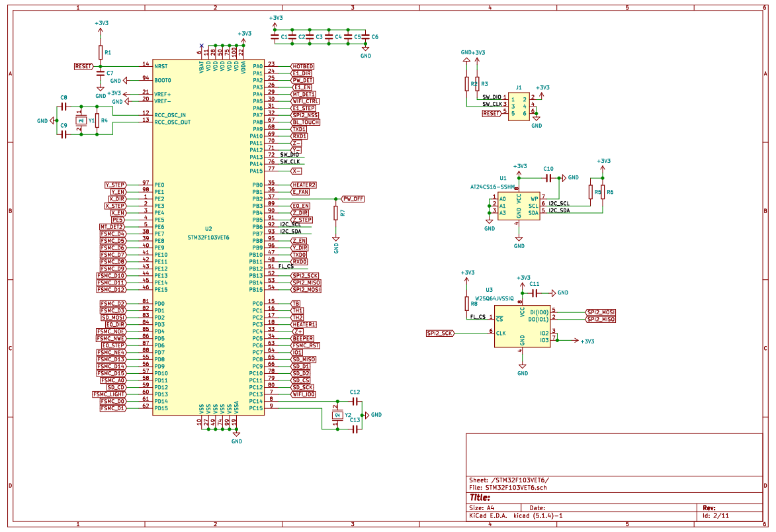This screenshot has height=532, width=776.
Task: Click the PW_DET label on PA2
Action: point(302,80)
